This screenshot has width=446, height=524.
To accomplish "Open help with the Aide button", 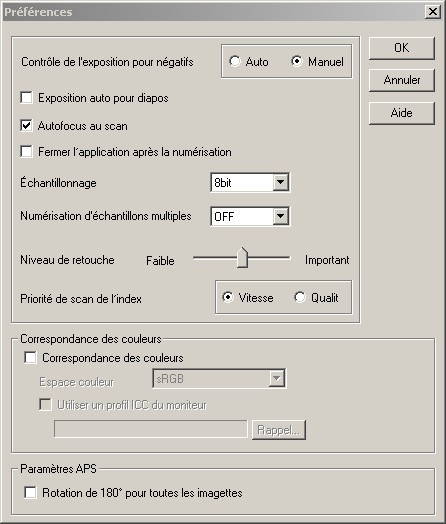I will pyautogui.click(x=402, y=113).
